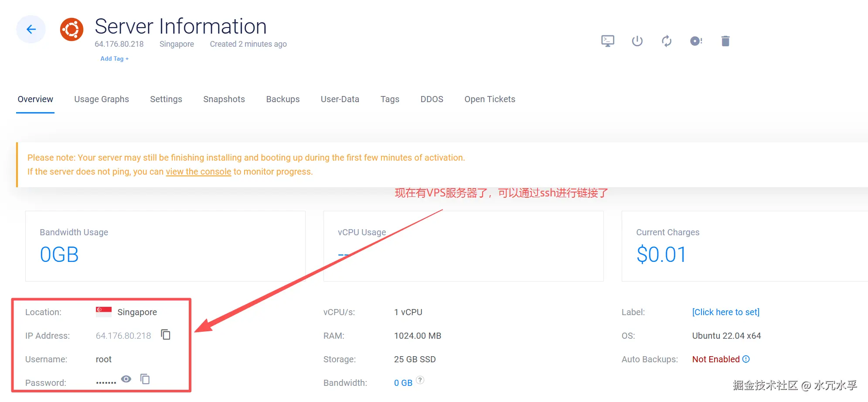Viewport: 868px width, 402px height.
Task: Reinstall server with the disc icon
Action: 696,41
